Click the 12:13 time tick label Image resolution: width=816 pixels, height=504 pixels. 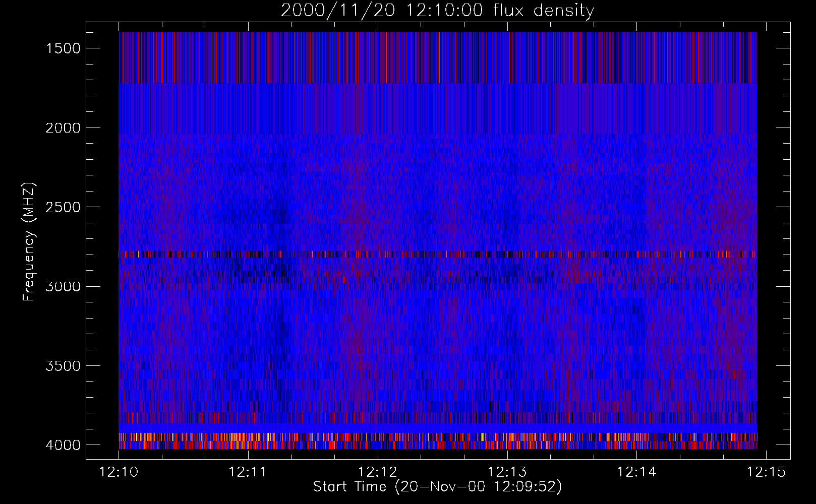pyautogui.click(x=507, y=472)
